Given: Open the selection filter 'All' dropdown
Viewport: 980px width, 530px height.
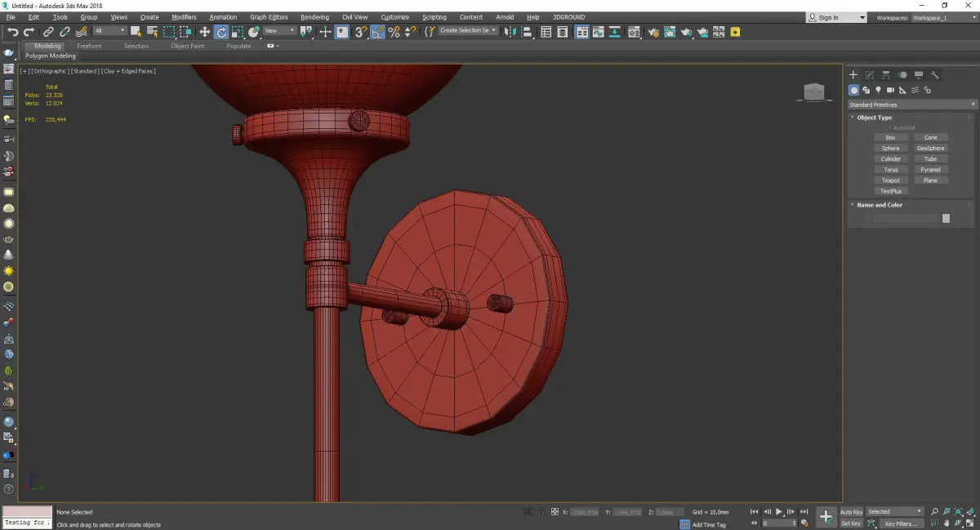Looking at the screenshot, I should point(109,31).
